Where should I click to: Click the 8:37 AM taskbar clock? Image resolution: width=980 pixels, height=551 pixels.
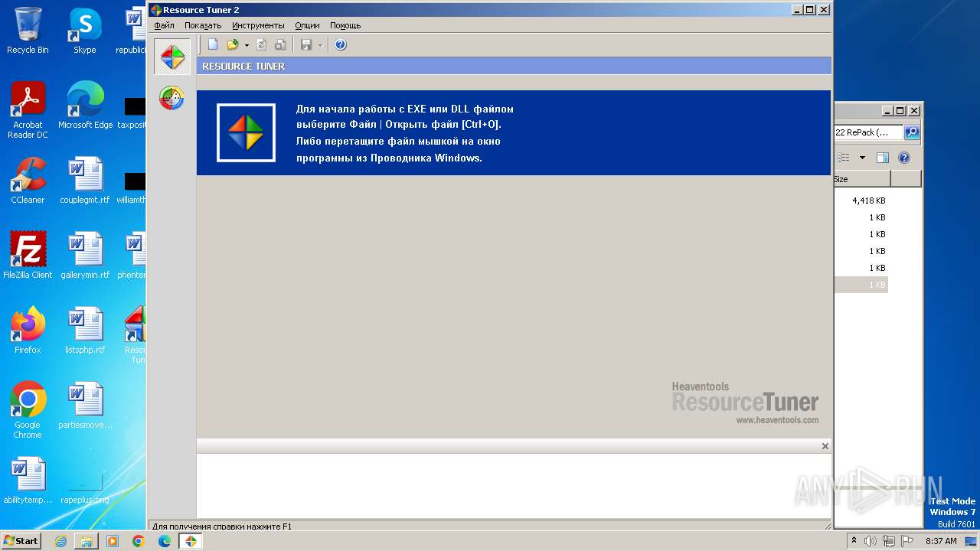[941, 541]
